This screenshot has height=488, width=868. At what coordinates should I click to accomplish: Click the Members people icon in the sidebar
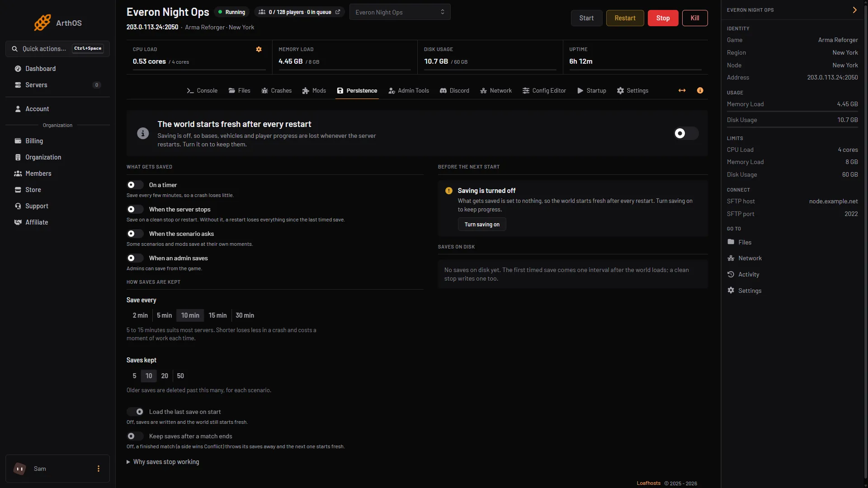click(18, 174)
